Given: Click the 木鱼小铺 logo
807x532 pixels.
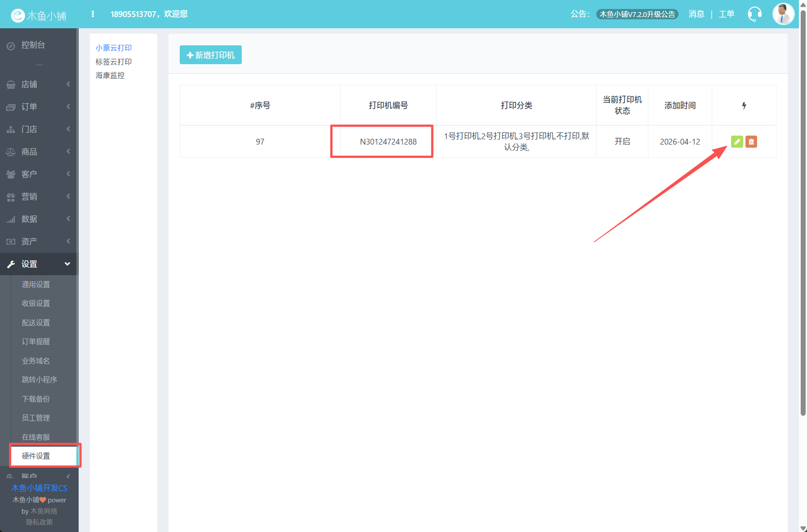Looking at the screenshot, I should pyautogui.click(x=39, y=15).
